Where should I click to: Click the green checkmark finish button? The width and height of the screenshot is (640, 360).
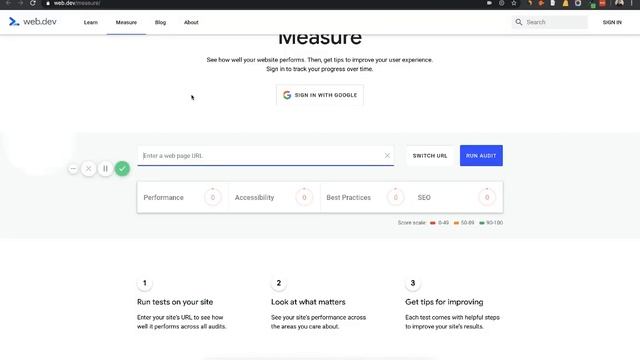[122, 169]
